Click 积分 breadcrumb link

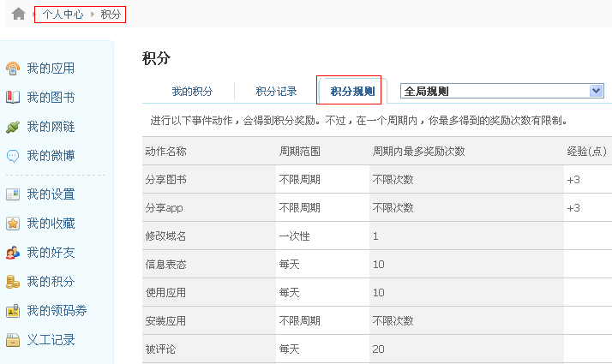(111, 15)
